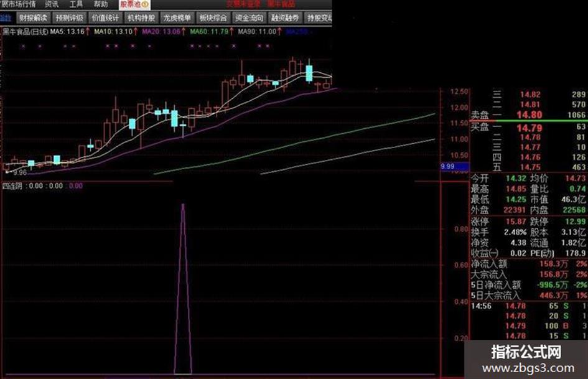Click the sell price 14.82

click(530, 95)
